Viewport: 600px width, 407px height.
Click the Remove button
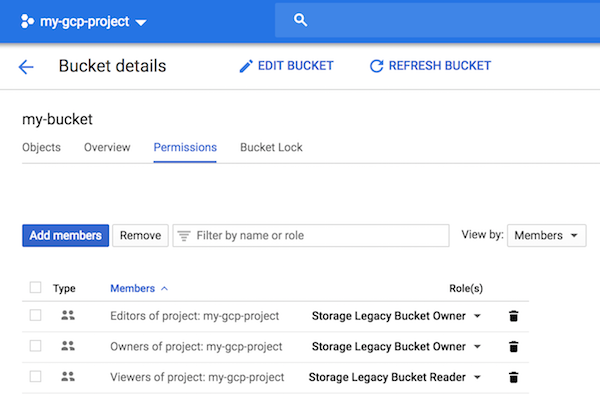coord(140,235)
